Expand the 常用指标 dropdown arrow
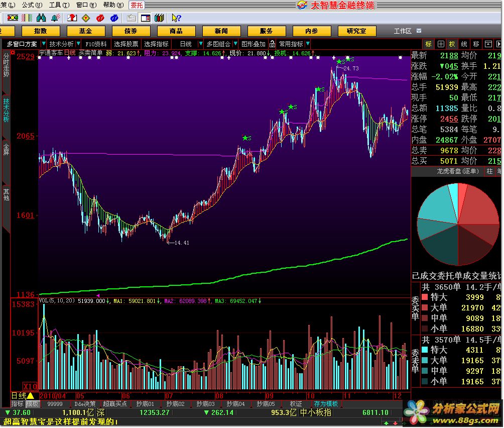This screenshot has height=428, width=504. pyautogui.click(x=308, y=44)
